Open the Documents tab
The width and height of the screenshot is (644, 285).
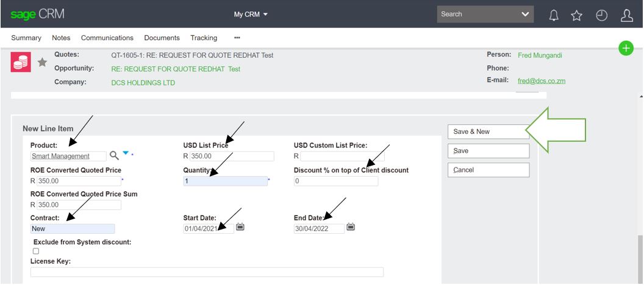(x=162, y=38)
